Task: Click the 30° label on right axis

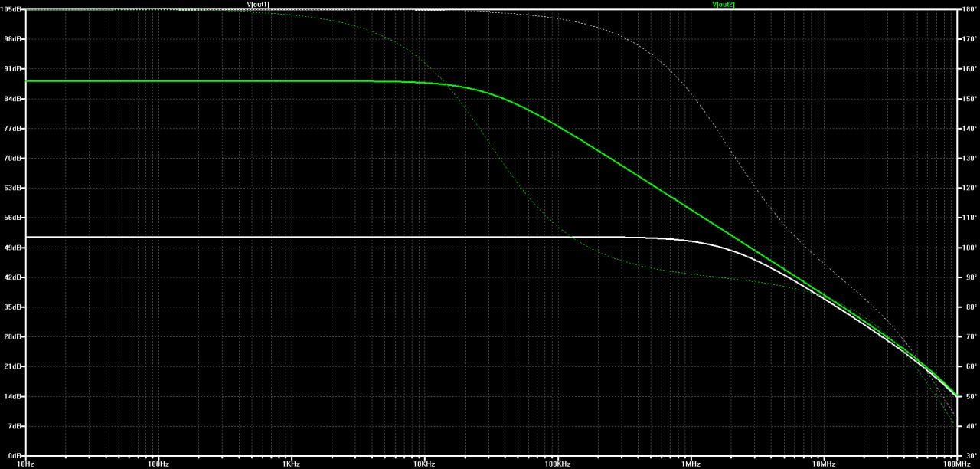Action: [x=969, y=455]
